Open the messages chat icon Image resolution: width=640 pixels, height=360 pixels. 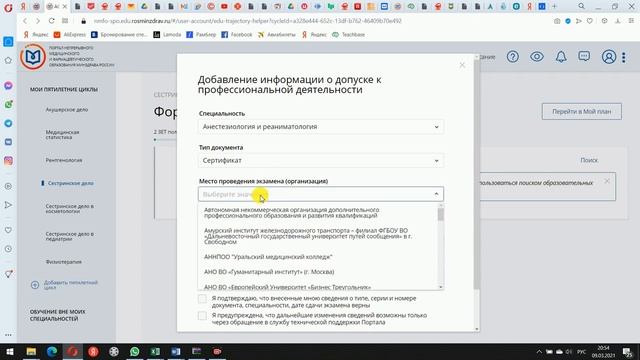(x=584, y=56)
